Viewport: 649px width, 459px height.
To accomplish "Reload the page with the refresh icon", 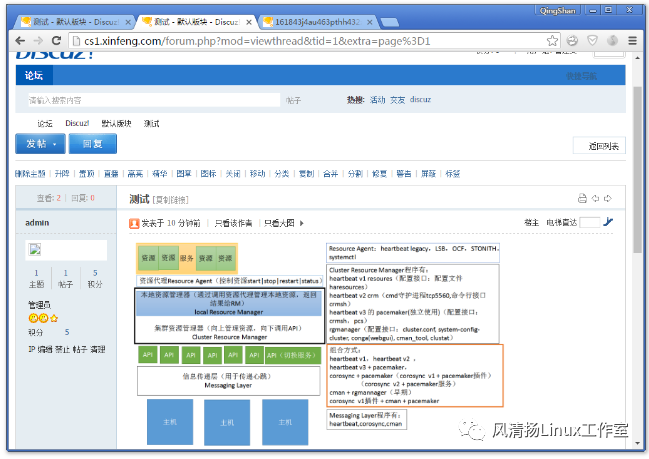I will coord(56,41).
